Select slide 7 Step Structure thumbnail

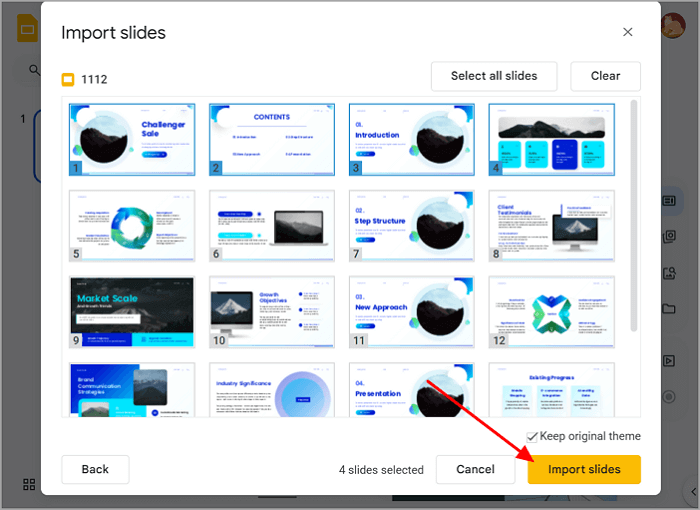pyautogui.click(x=412, y=226)
